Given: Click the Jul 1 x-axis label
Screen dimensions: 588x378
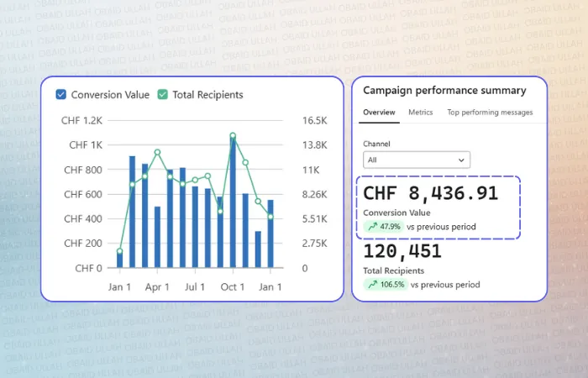Looking at the screenshot, I should pos(195,287).
